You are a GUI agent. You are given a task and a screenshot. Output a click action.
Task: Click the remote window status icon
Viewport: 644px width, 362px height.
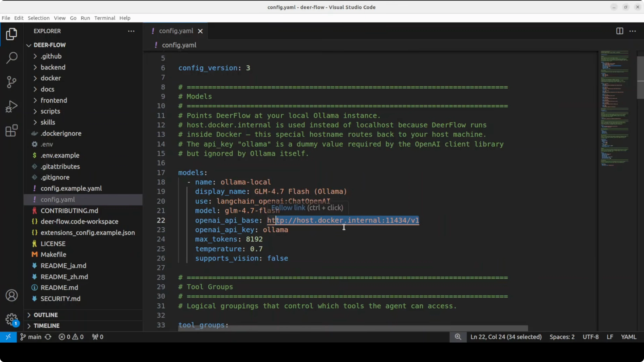pos(8,337)
